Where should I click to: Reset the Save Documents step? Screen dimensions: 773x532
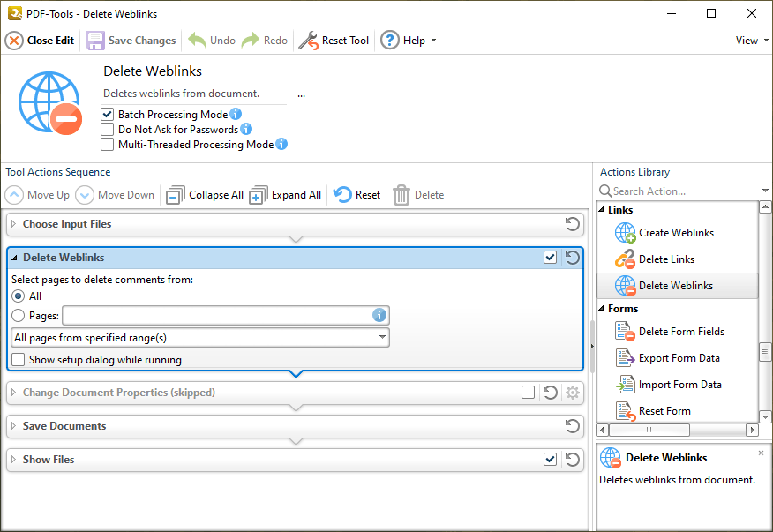pyautogui.click(x=573, y=426)
